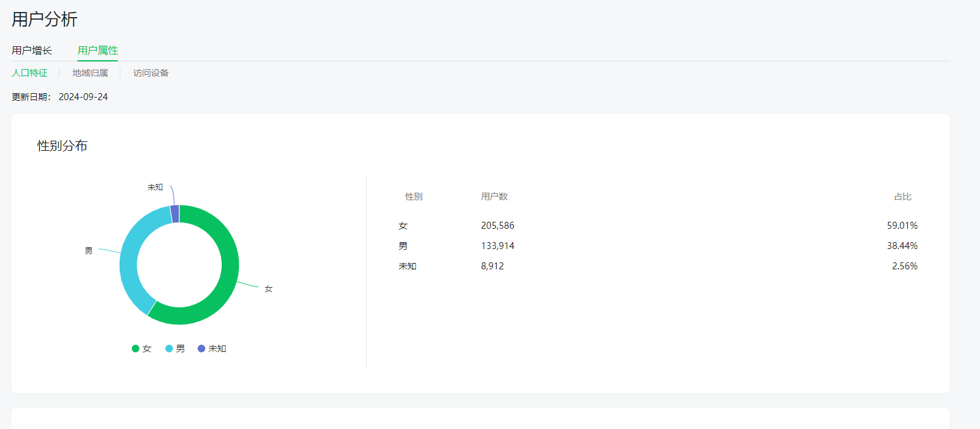The width and height of the screenshot is (980, 429).
Task: Open the 地域归属 sub-tab
Action: click(90, 73)
